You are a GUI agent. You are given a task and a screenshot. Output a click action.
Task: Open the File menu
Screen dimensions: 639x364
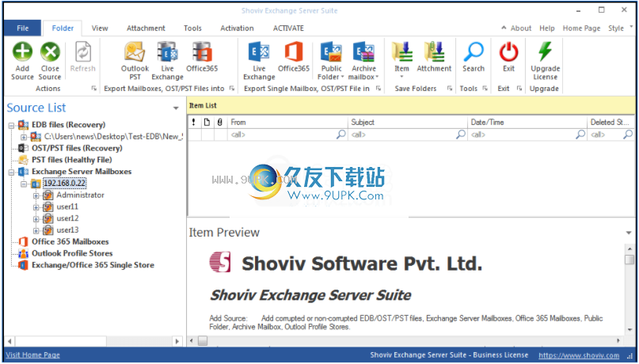[23, 28]
